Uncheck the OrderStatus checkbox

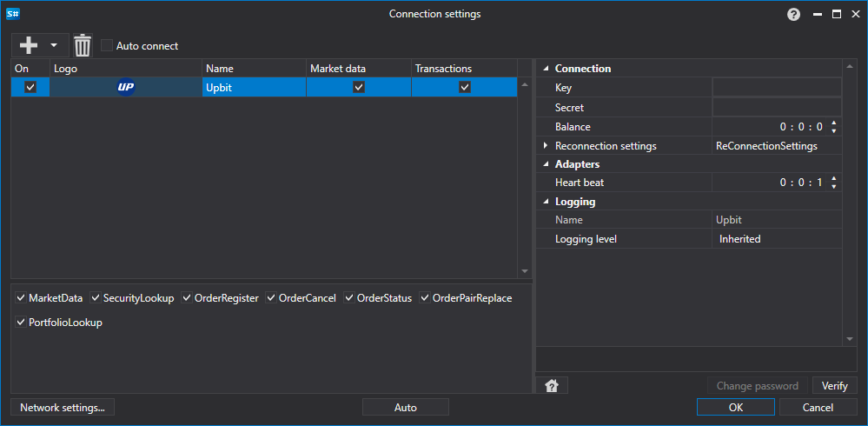[349, 298]
